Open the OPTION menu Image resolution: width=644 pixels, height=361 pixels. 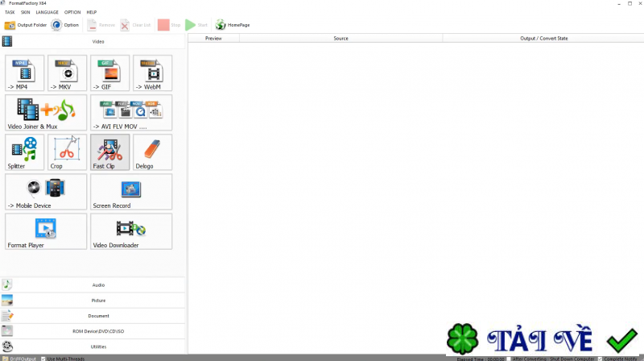click(72, 12)
